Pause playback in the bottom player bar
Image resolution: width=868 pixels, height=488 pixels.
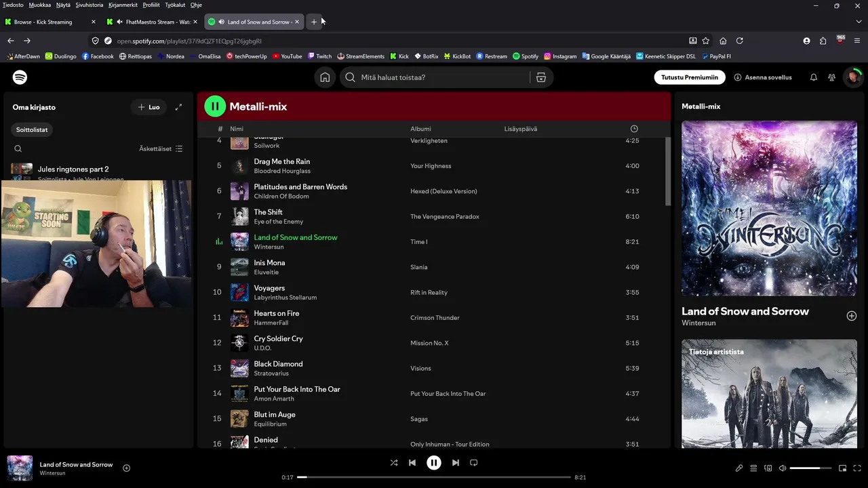tap(434, 463)
